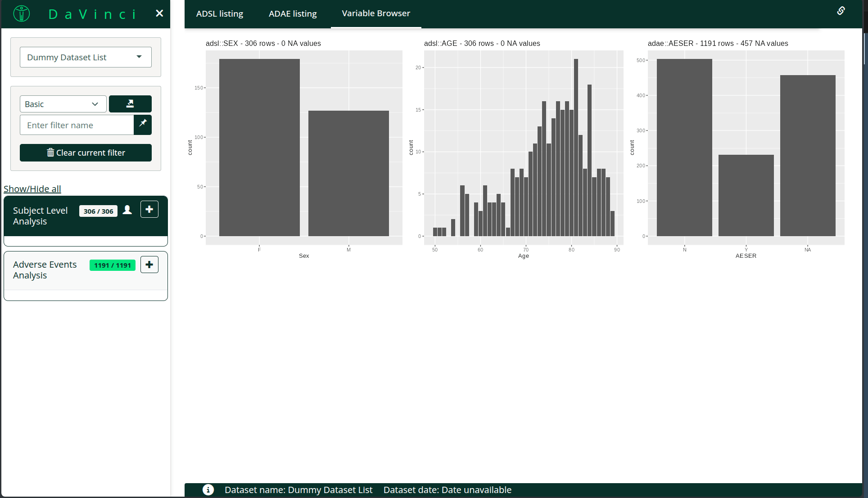Add filter to Subject Level Analysis with plus
The width and height of the screenshot is (868, 498).
tap(149, 210)
